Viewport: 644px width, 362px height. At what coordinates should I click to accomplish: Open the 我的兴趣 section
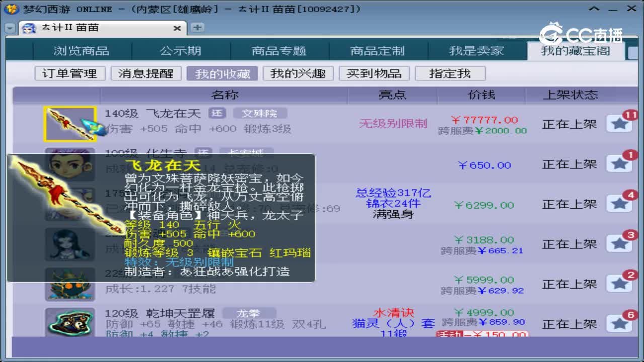tap(298, 73)
